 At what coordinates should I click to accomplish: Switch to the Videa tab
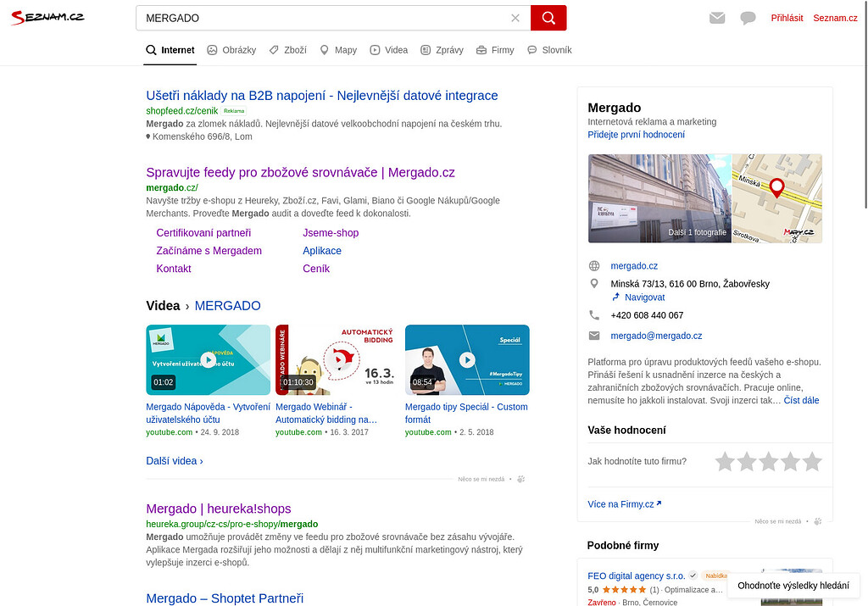388,50
